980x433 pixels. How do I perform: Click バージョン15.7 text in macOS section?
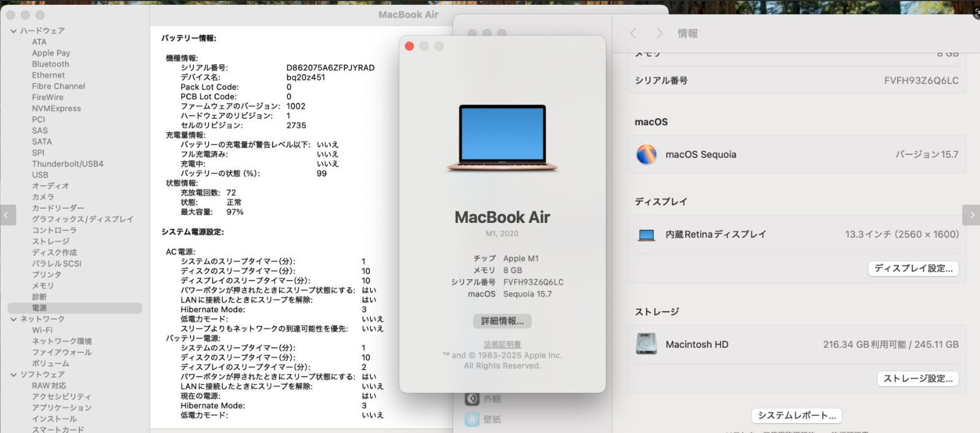927,154
